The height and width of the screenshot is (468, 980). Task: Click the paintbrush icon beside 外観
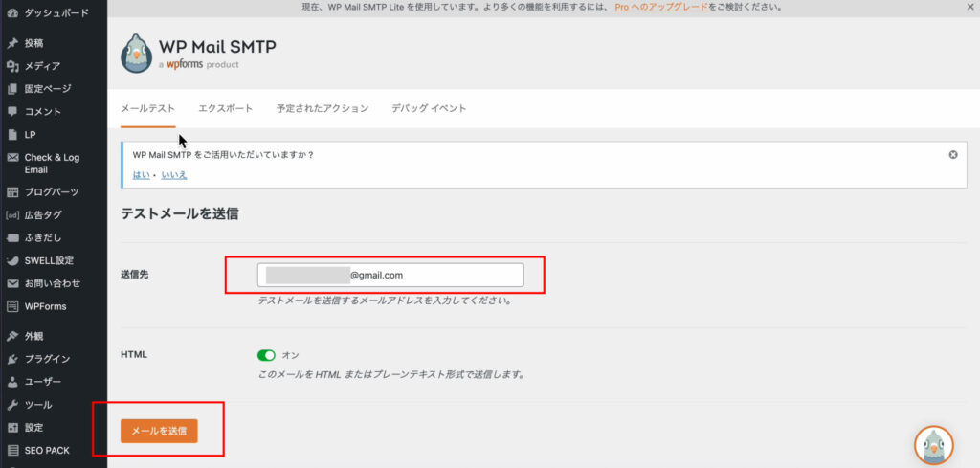12,336
